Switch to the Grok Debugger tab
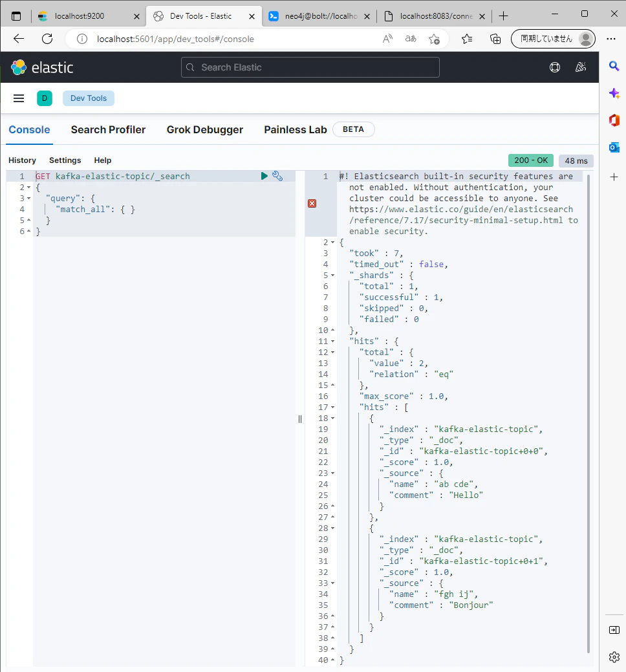This screenshot has height=672, width=626. pos(205,129)
